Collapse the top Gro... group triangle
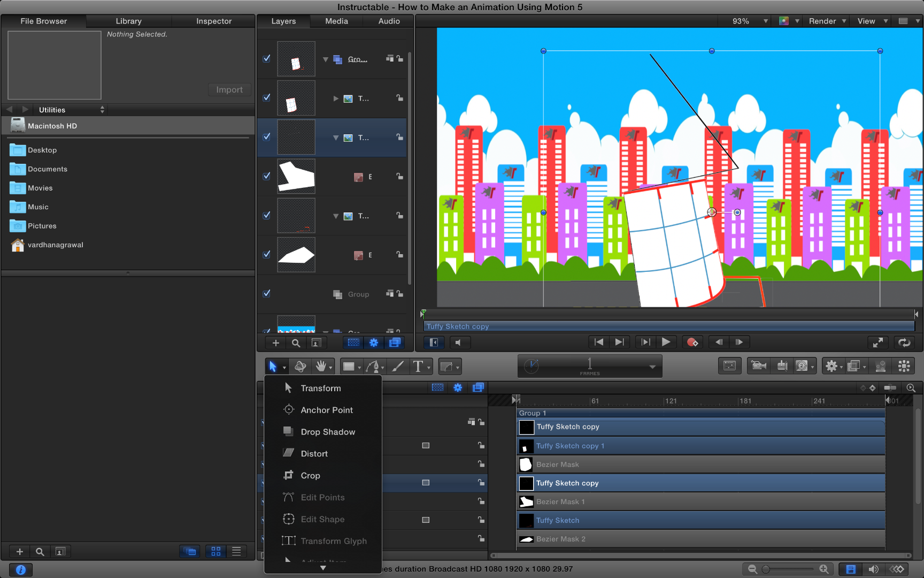924x578 pixels. tap(326, 59)
